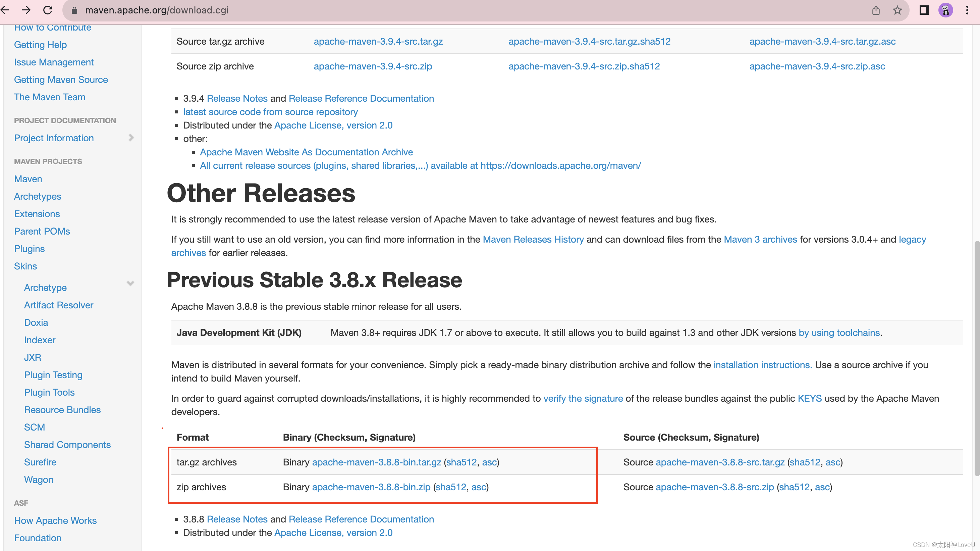This screenshot has width=980, height=551.
Task: Open Indexer sidebar link
Action: point(40,340)
